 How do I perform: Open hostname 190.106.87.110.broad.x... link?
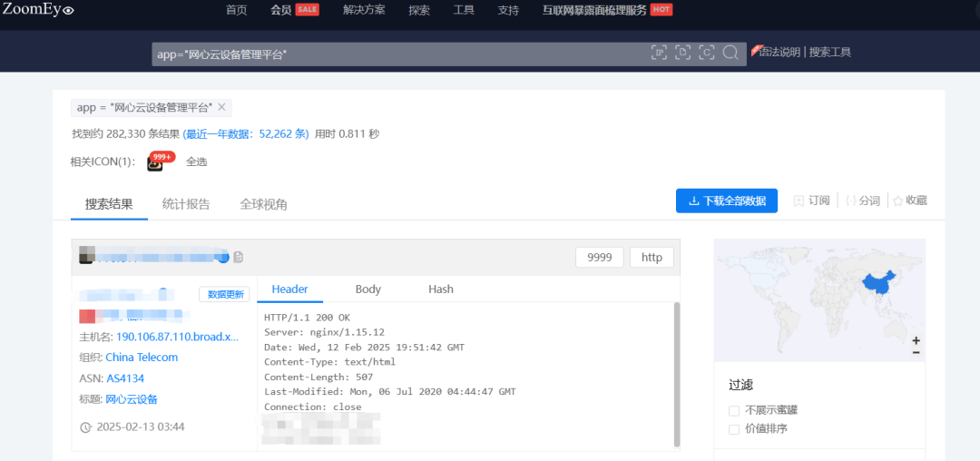coord(178,337)
